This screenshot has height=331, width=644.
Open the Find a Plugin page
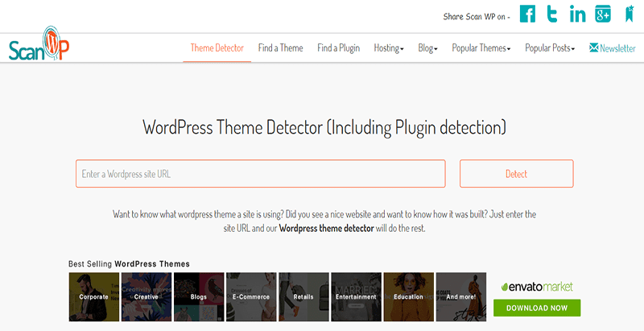pos(338,48)
